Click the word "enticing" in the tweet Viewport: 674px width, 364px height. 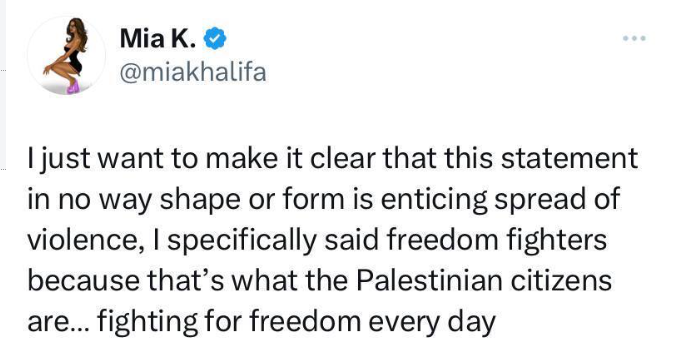[434, 200]
